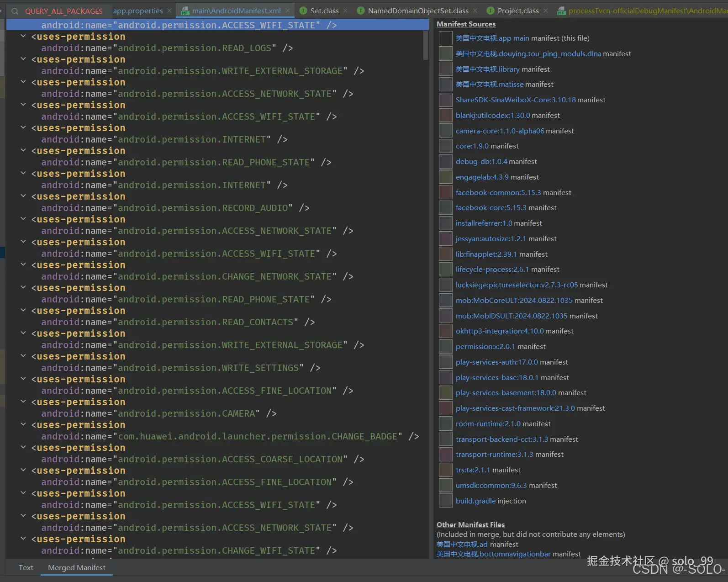Switch to the Project.class tab

[518, 11]
